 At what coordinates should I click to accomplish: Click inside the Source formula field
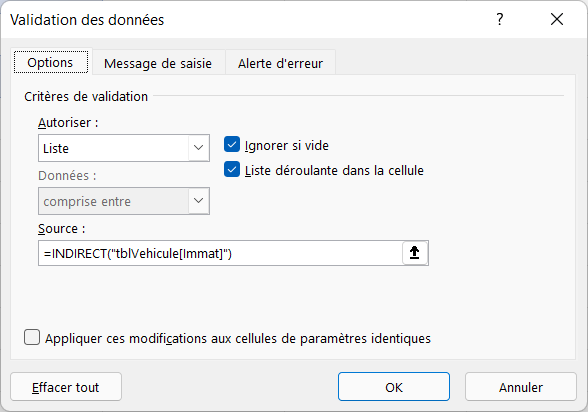point(220,253)
